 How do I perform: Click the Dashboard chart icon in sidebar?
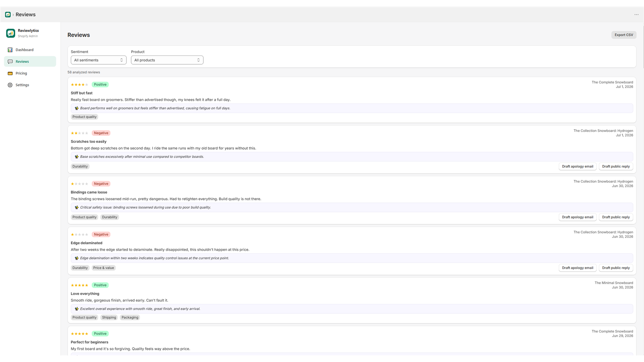[10, 50]
